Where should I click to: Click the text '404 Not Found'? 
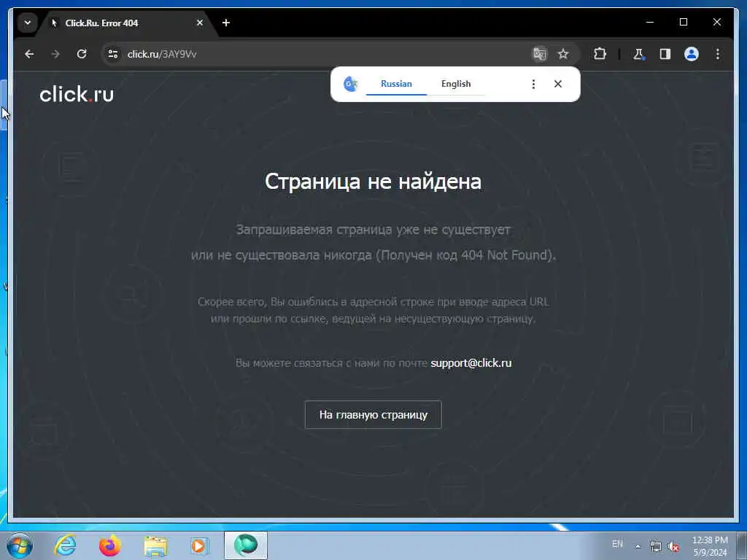click(504, 255)
